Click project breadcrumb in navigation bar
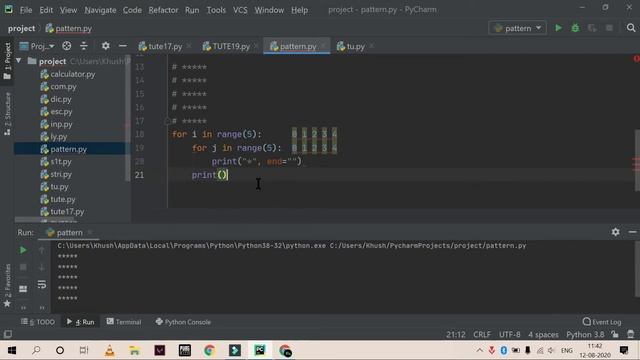 coord(21,28)
